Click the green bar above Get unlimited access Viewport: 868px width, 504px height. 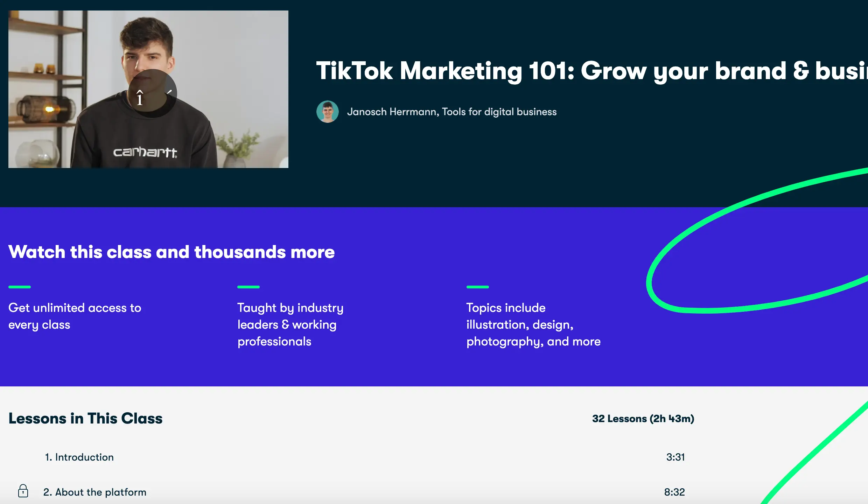[x=20, y=287]
